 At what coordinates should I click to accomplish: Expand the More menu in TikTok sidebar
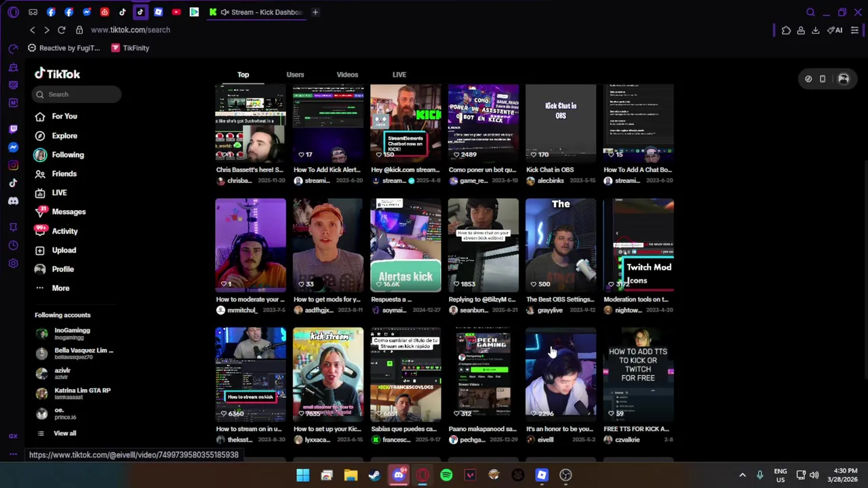[x=52, y=288]
